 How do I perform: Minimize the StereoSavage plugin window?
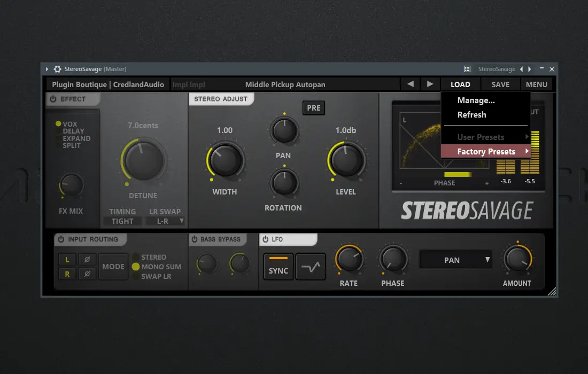tap(541, 68)
